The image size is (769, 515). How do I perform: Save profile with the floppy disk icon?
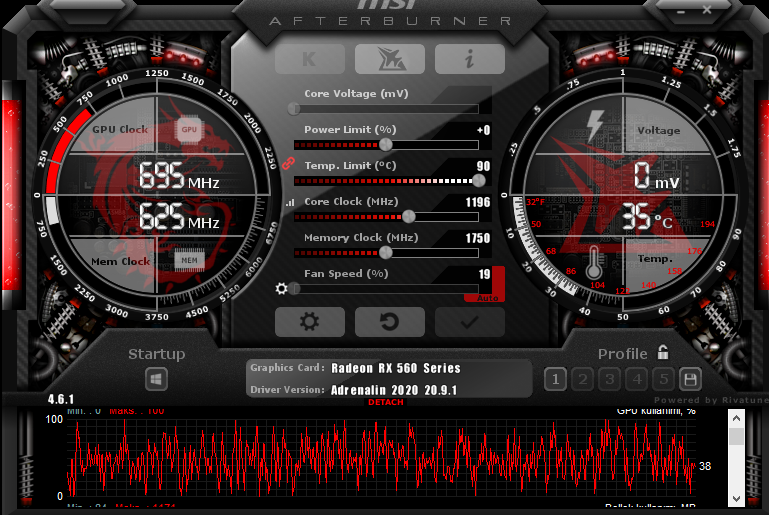click(691, 379)
